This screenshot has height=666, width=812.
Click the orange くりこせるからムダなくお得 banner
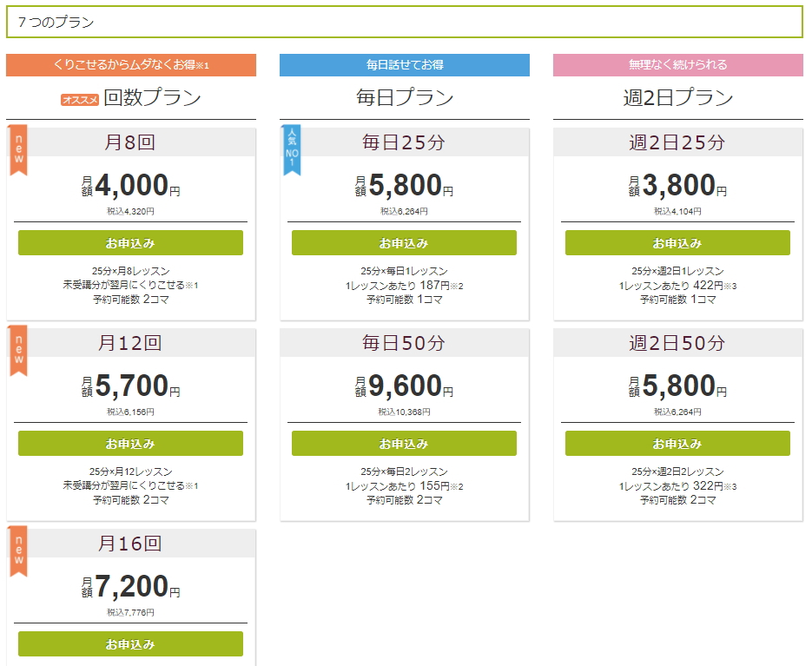(x=131, y=65)
